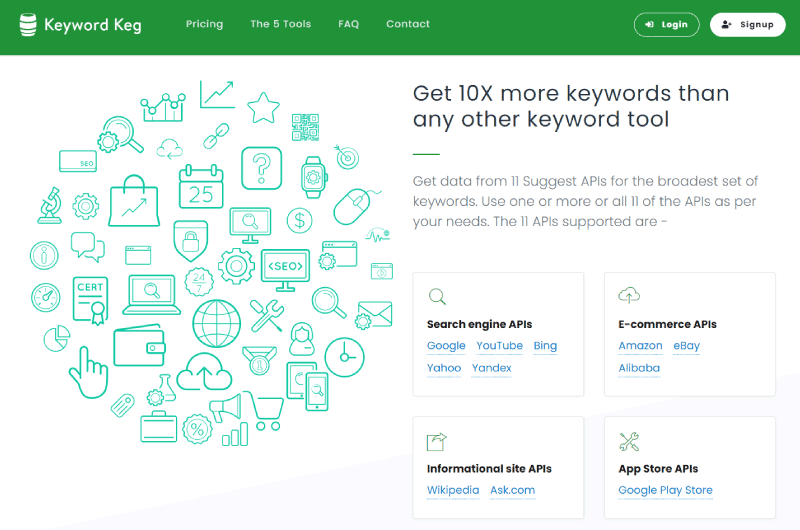The height and width of the screenshot is (530, 800).
Task: Click the cloud upload icon above E-commerce APIs
Action: (629, 295)
